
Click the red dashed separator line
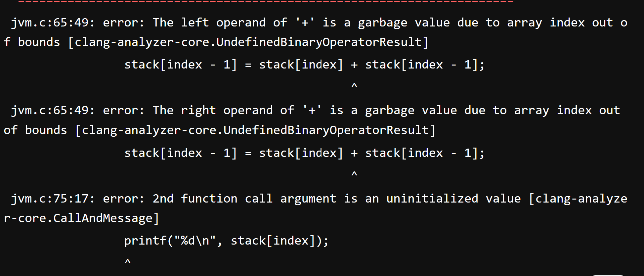click(265, 2)
